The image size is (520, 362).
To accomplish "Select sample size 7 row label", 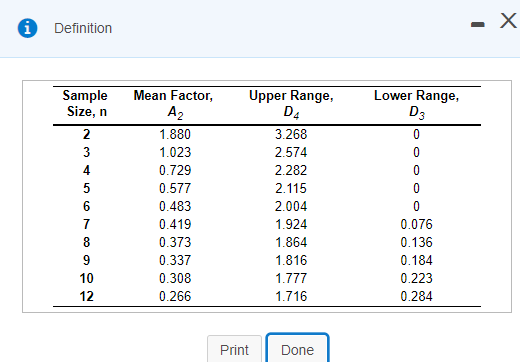I will tap(87, 225).
